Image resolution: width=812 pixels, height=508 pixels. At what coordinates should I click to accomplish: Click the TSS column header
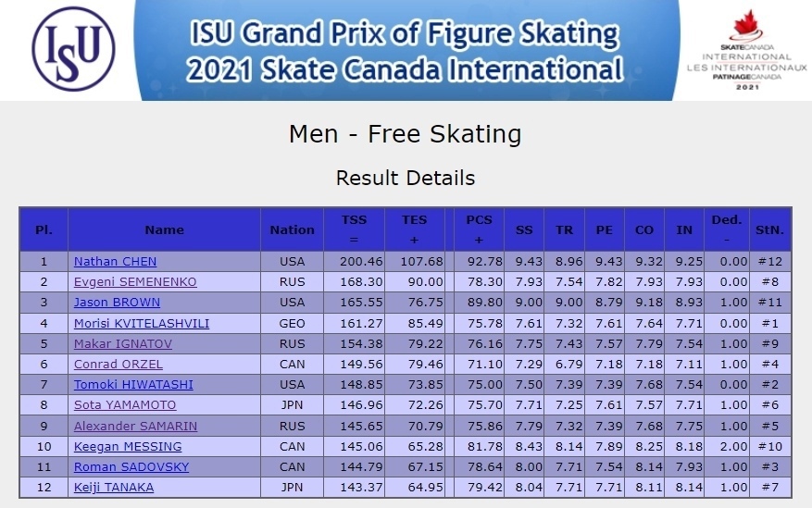(355, 229)
